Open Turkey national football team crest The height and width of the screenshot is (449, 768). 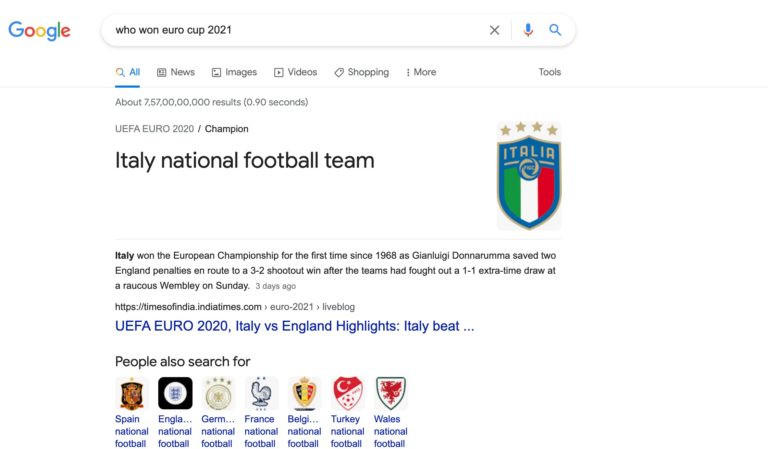347,393
